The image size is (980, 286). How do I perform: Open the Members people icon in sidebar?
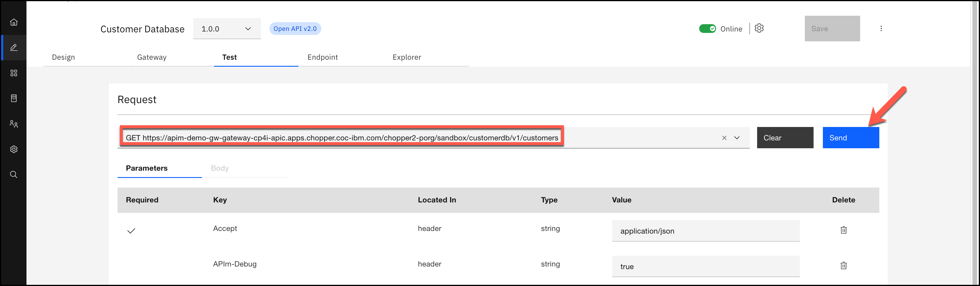coord(14,124)
